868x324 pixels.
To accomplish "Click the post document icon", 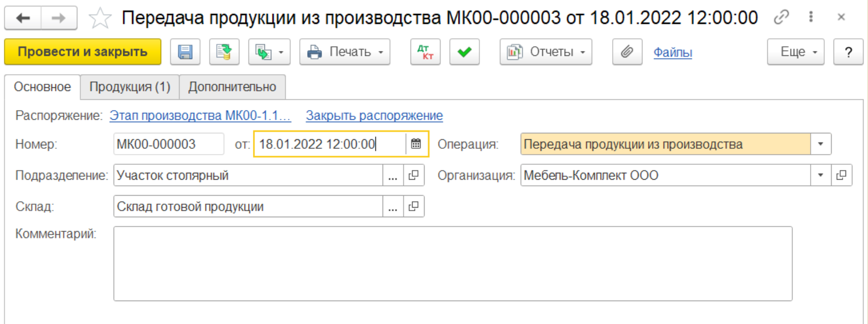I will pyautogui.click(x=224, y=52).
